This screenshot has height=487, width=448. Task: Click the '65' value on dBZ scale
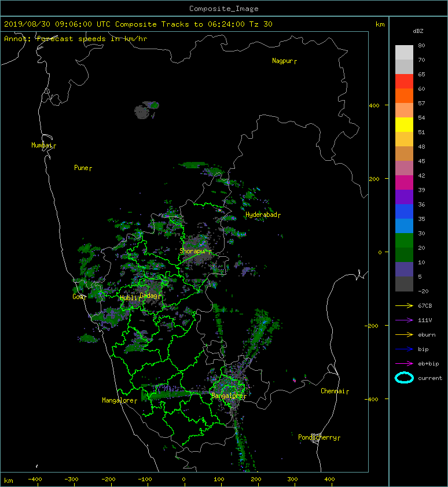[421, 74]
